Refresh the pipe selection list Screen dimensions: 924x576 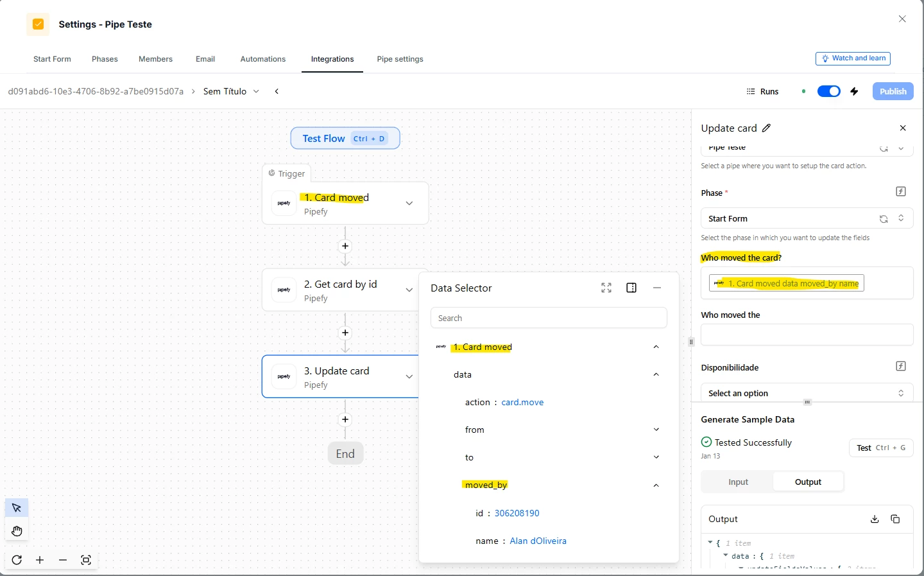coord(884,148)
